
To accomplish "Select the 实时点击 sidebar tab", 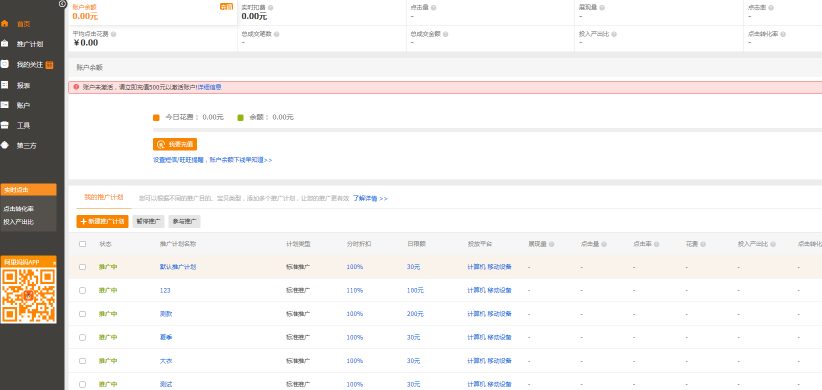I will (x=28, y=190).
